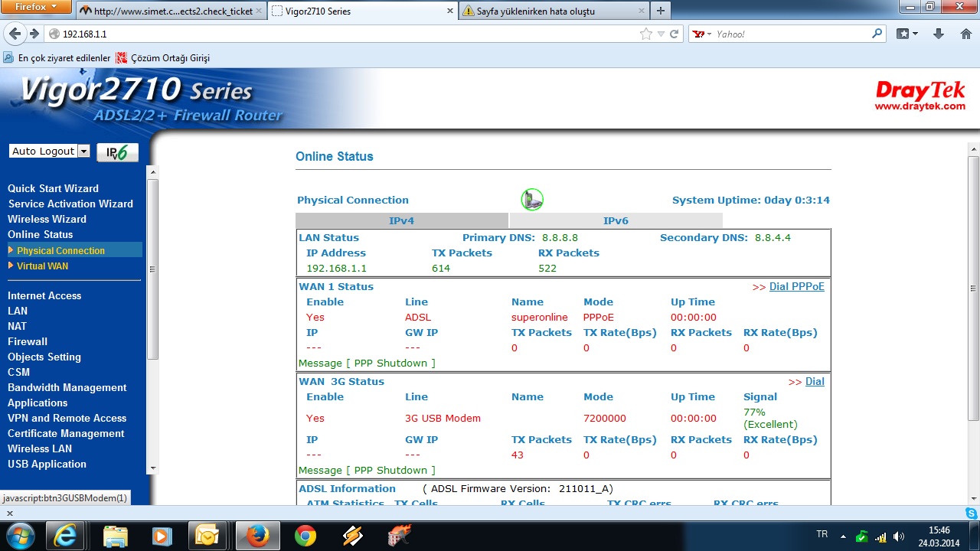The width and height of the screenshot is (980, 551).
Task: Click the sidebar menu scrollbar down arrow
Action: tap(152, 468)
